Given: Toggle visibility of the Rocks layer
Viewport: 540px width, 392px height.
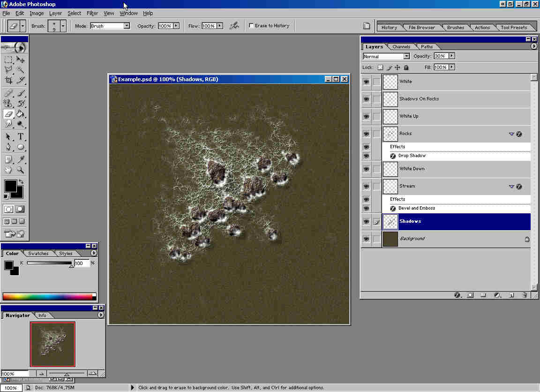Looking at the screenshot, I should pos(366,134).
